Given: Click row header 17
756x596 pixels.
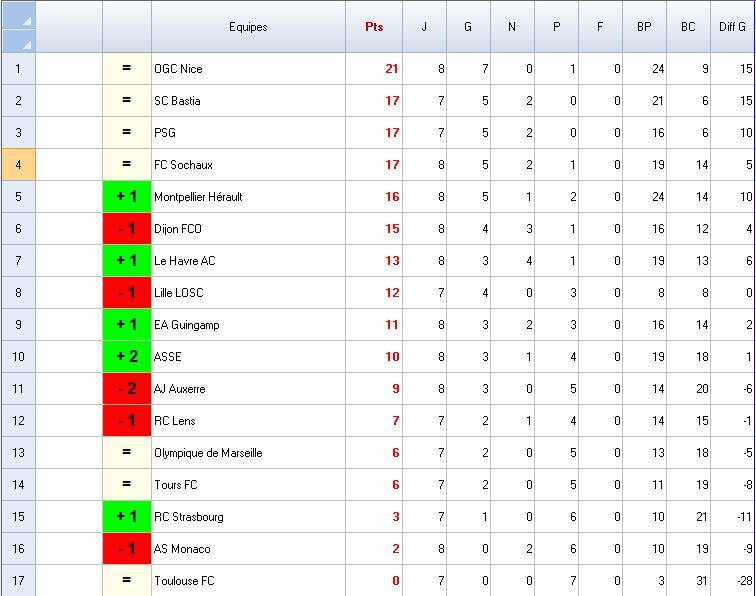Looking at the screenshot, I should click(18, 581).
